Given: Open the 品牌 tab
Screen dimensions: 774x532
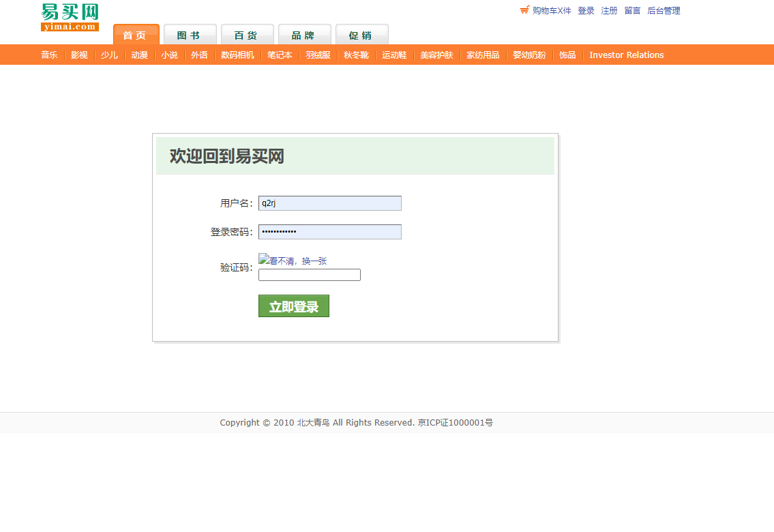Looking at the screenshot, I should [305, 35].
